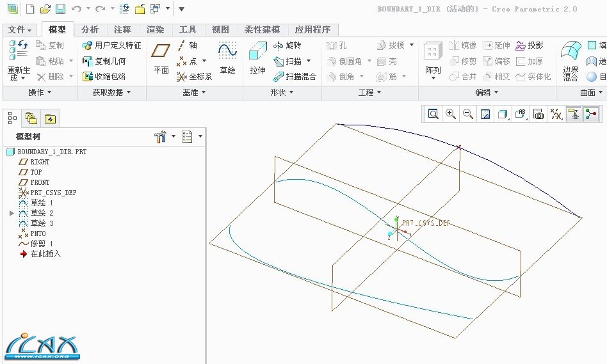607x364 pixels.
Task: Click the Refit view icon
Action: point(433,114)
